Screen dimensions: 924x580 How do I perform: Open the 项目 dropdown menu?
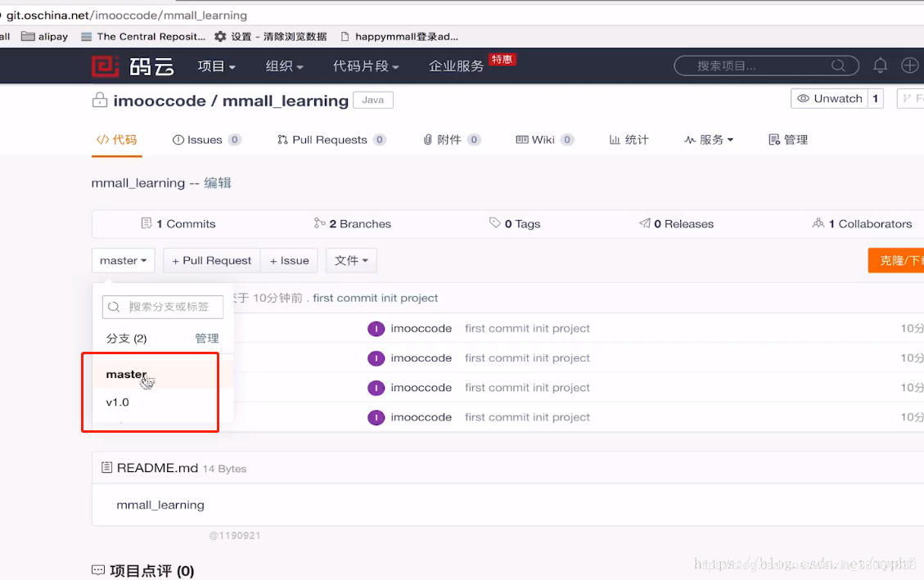[216, 66]
